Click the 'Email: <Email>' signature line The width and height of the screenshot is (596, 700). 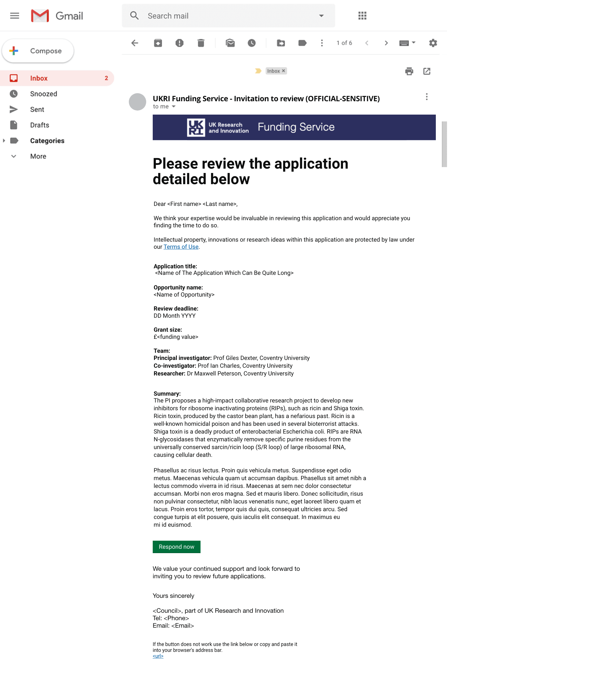click(x=173, y=626)
